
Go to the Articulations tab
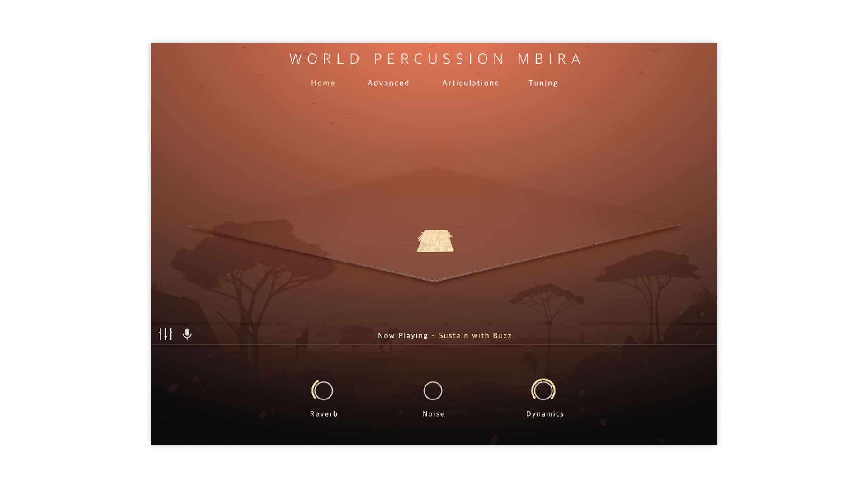click(x=470, y=83)
